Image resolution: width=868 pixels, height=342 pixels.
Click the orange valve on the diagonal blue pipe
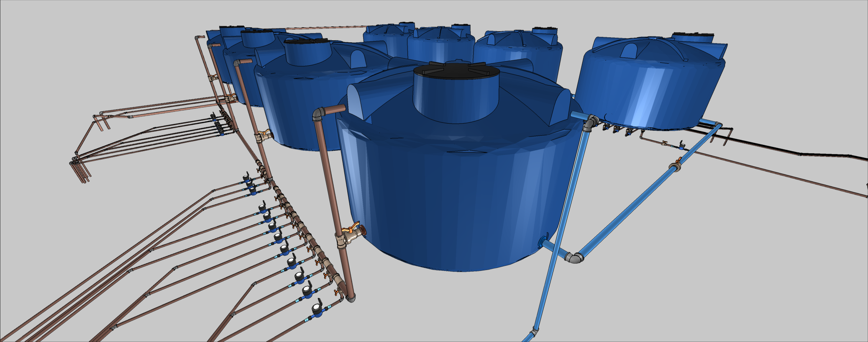675,165
